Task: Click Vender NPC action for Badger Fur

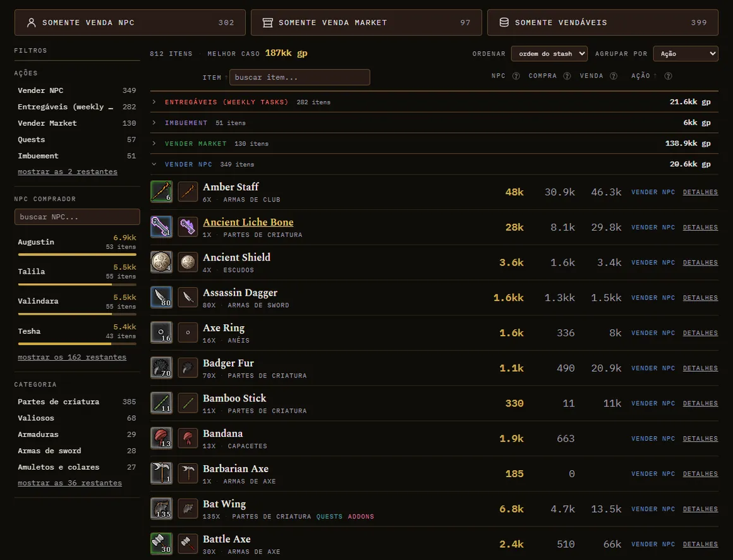Action: tap(653, 368)
